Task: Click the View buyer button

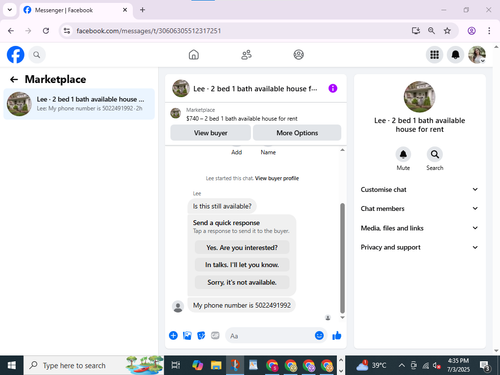Action: click(x=211, y=133)
